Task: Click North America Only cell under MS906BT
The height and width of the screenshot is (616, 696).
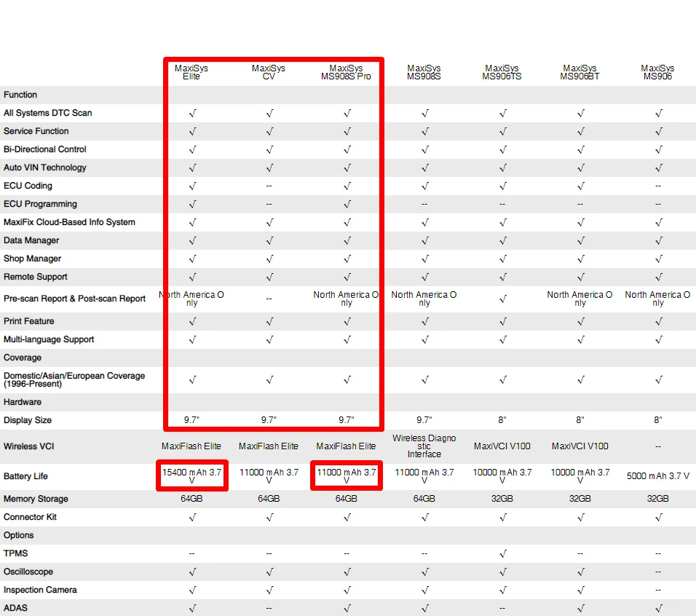Action: coord(580,299)
